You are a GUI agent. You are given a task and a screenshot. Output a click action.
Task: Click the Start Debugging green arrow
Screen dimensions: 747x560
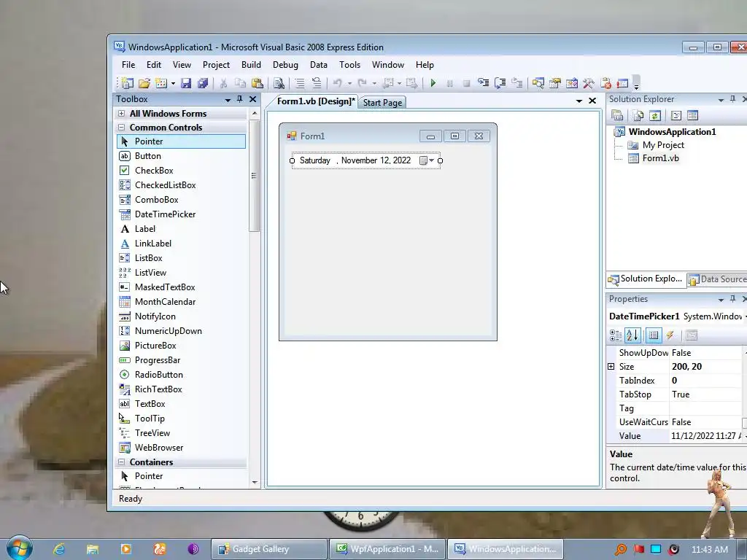coord(433,83)
